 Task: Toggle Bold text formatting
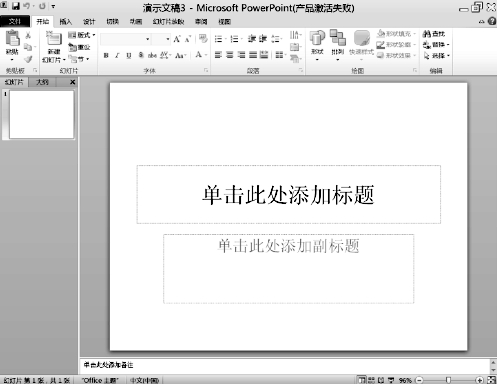click(106, 56)
